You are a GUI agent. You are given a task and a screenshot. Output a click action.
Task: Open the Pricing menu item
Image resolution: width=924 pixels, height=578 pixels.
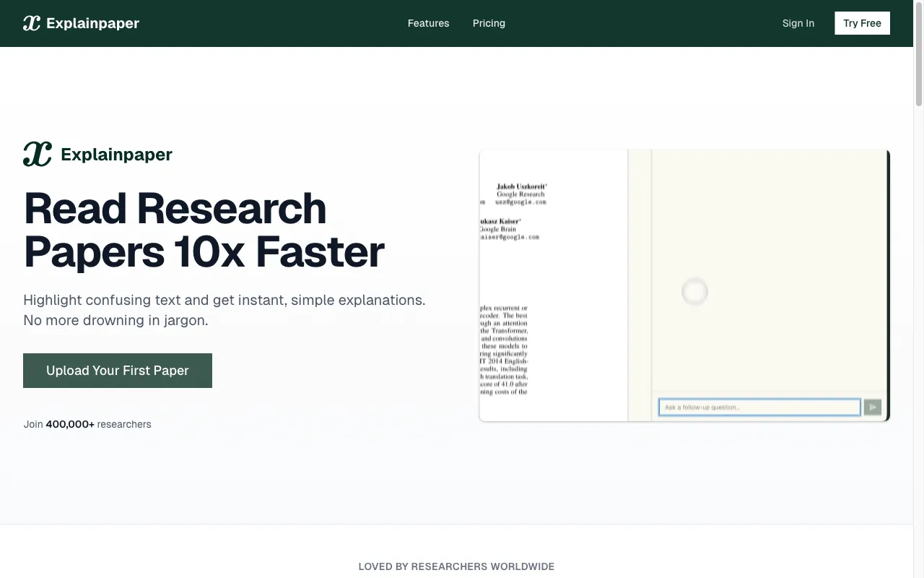pos(489,23)
